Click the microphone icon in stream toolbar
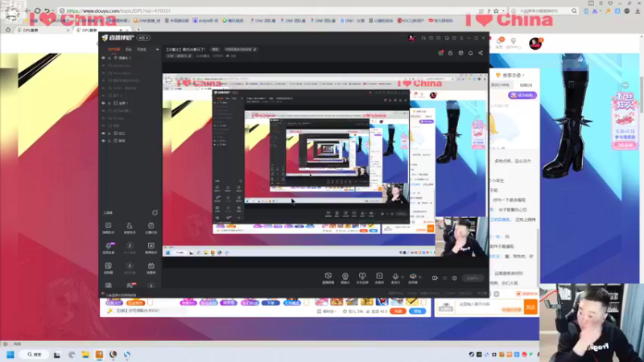 (x=395, y=278)
